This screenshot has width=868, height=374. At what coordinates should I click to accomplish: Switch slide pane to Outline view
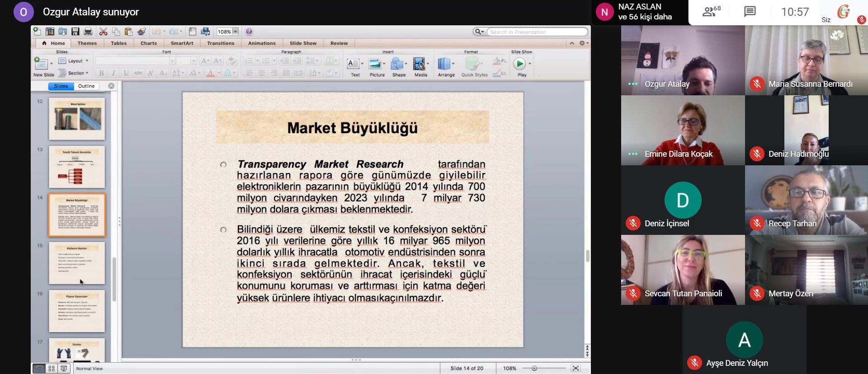click(x=86, y=86)
